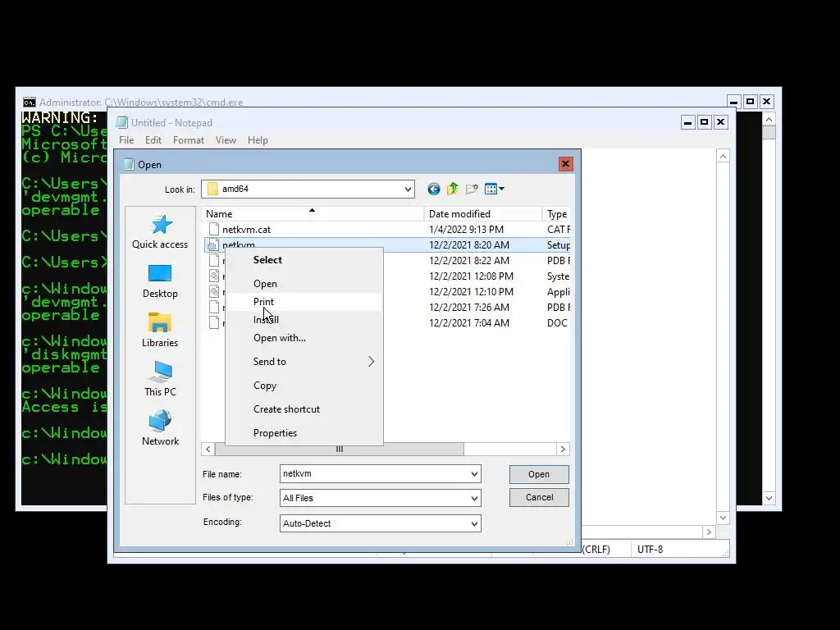The width and height of the screenshot is (840, 630).
Task: Click the 12/2/2021 7:04 AM date cell
Action: point(468,322)
